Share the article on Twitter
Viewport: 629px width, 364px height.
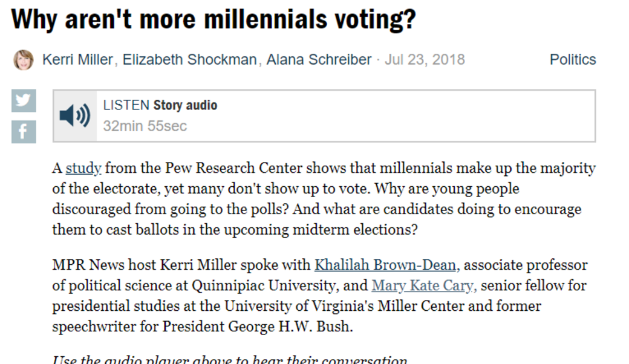pos(24,100)
